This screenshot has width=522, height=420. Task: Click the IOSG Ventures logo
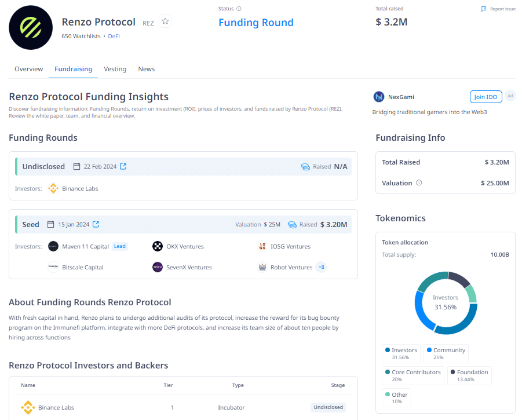pyautogui.click(x=262, y=246)
